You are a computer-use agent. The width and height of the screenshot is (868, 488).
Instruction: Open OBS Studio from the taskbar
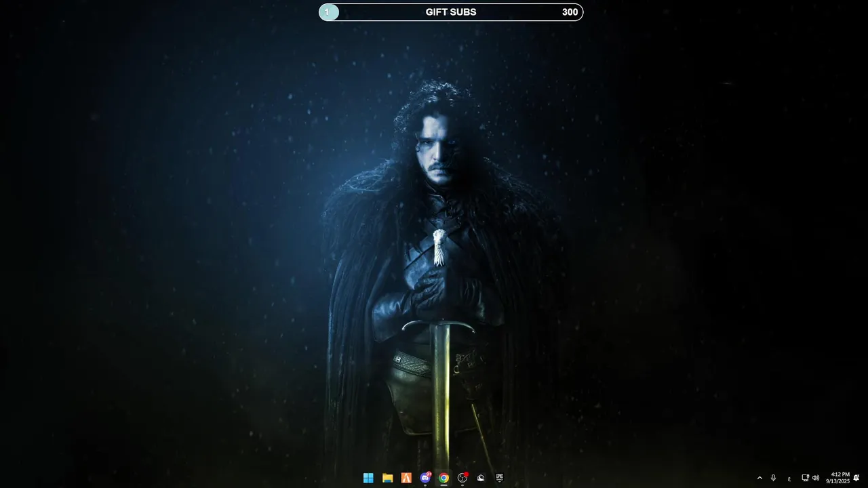coord(462,478)
